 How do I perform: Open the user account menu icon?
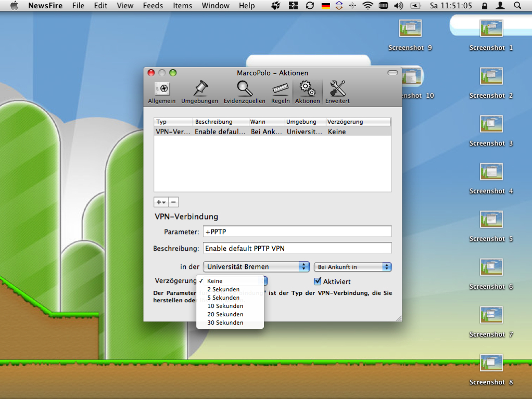pos(500,5)
